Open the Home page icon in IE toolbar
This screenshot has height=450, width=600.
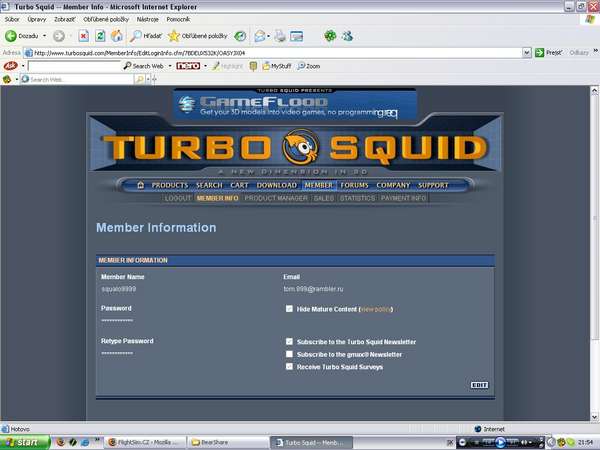[x=117, y=36]
